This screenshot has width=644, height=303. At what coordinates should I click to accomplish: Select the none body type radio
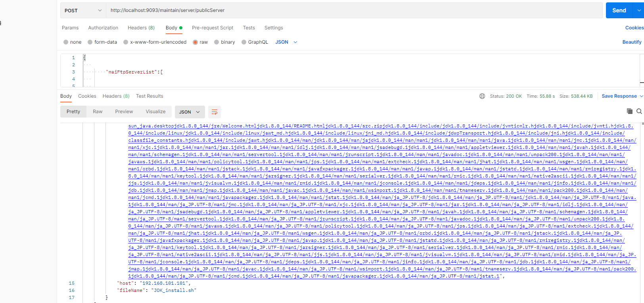click(66, 42)
